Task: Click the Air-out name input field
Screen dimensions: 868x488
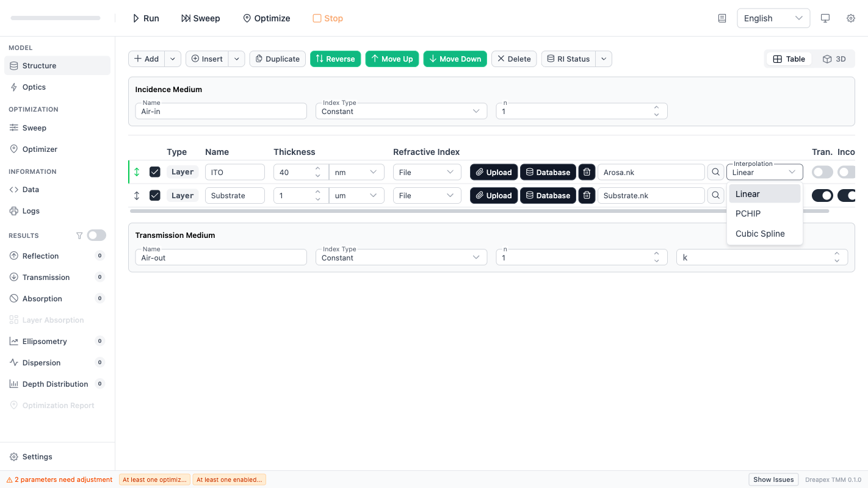Action: click(220, 257)
